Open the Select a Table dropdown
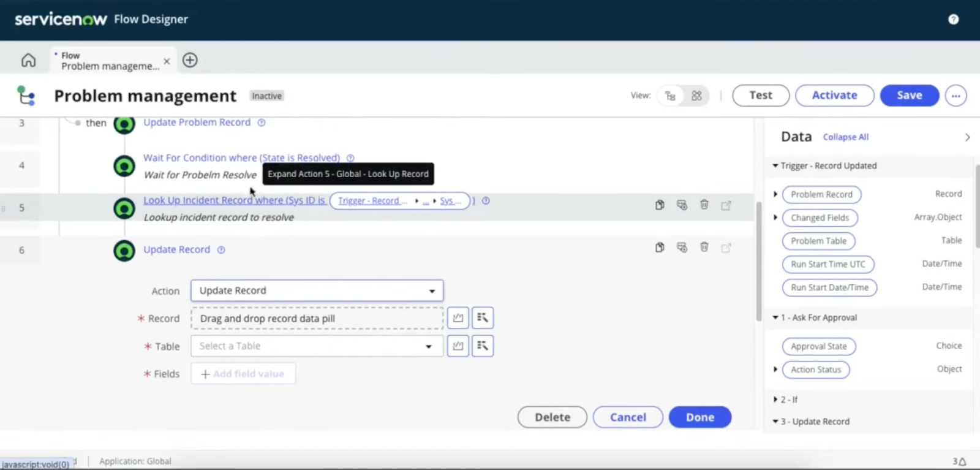 317,346
